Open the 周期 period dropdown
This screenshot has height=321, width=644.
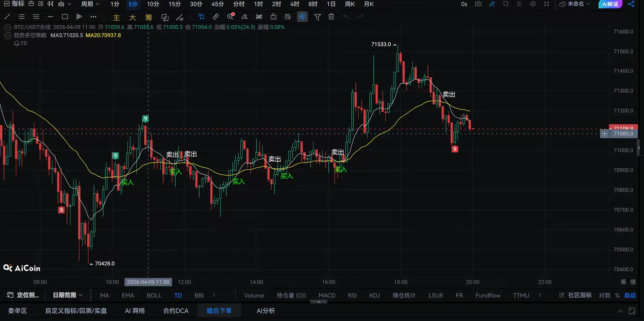tap(90, 4)
